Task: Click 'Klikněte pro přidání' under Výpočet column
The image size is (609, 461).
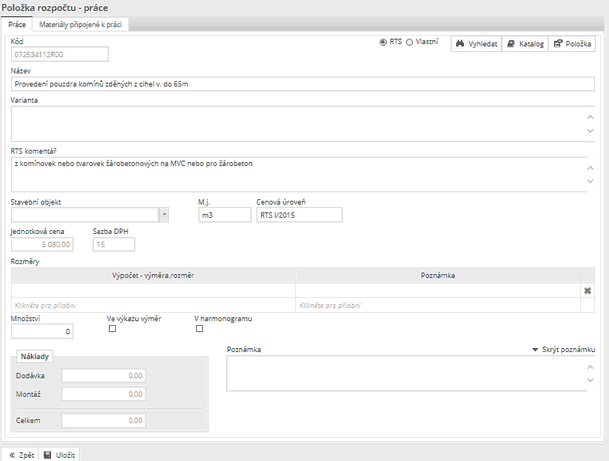Action: pos(45,305)
